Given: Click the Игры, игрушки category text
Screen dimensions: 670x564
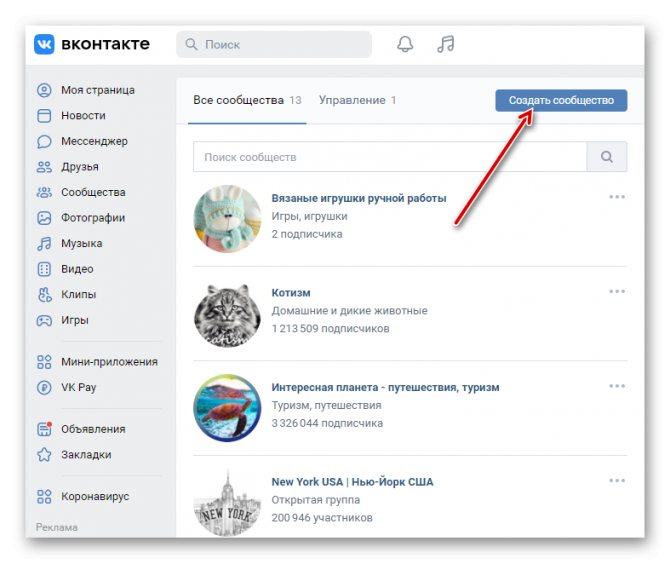Looking at the screenshot, I should click(x=309, y=216).
